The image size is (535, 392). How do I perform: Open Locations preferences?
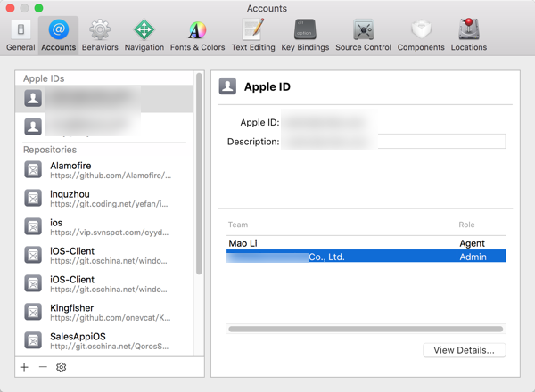pyautogui.click(x=469, y=36)
